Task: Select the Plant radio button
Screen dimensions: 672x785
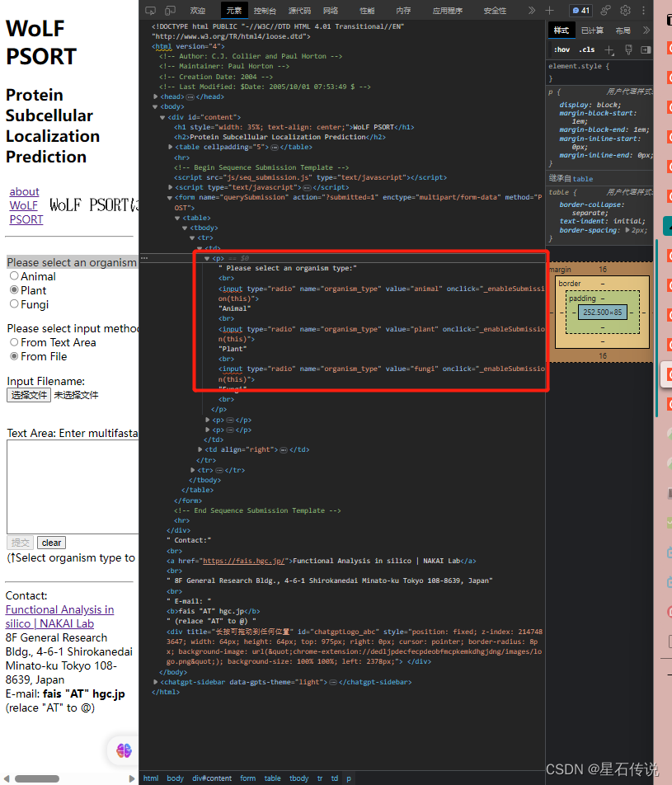Action: click(x=14, y=290)
